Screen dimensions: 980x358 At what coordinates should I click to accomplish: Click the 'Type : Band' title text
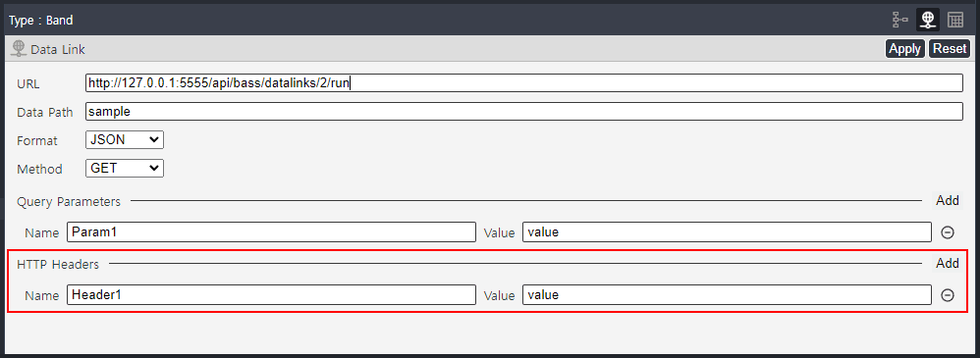tap(40, 21)
